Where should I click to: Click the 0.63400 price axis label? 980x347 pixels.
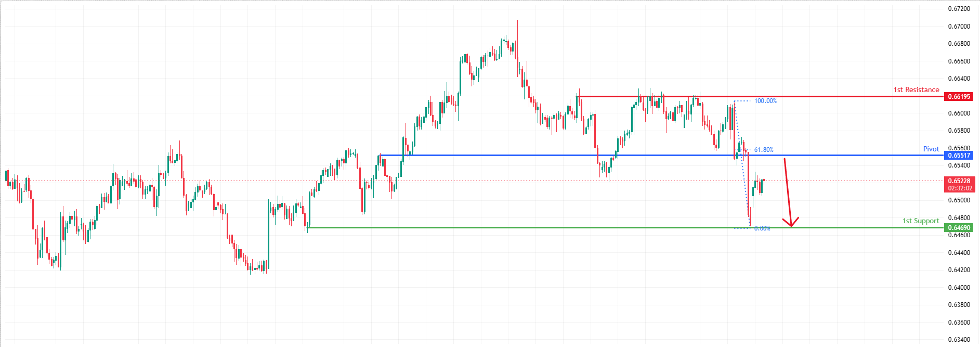[x=959, y=340]
